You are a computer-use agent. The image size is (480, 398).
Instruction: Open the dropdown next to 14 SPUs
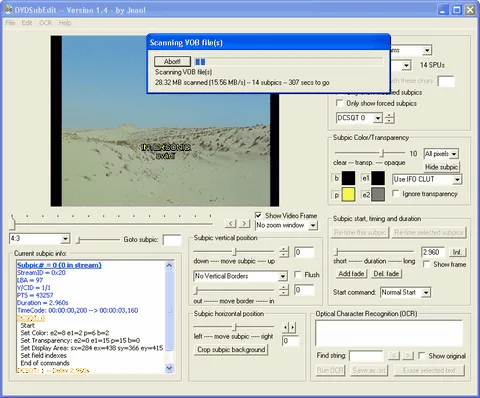pos(406,65)
